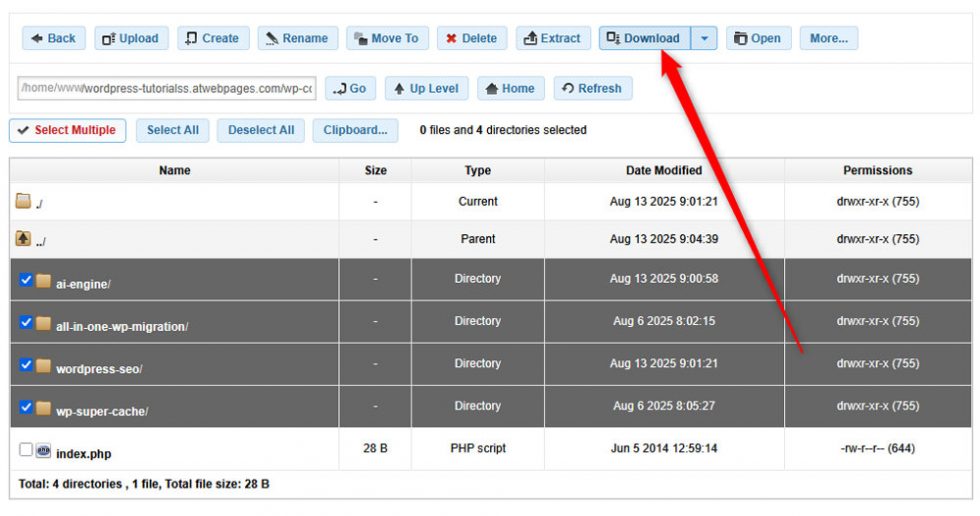Toggle the Select Multiple mode
This screenshot has height=516, width=980.
pyautogui.click(x=68, y=131)
